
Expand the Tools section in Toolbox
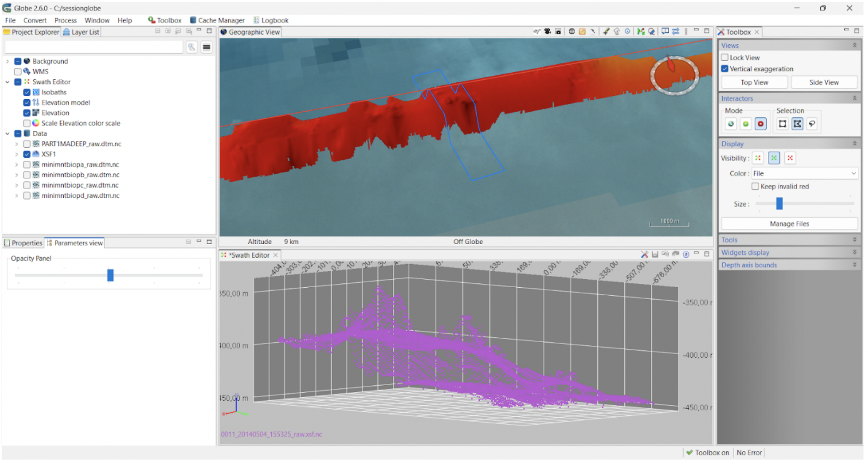790,240
